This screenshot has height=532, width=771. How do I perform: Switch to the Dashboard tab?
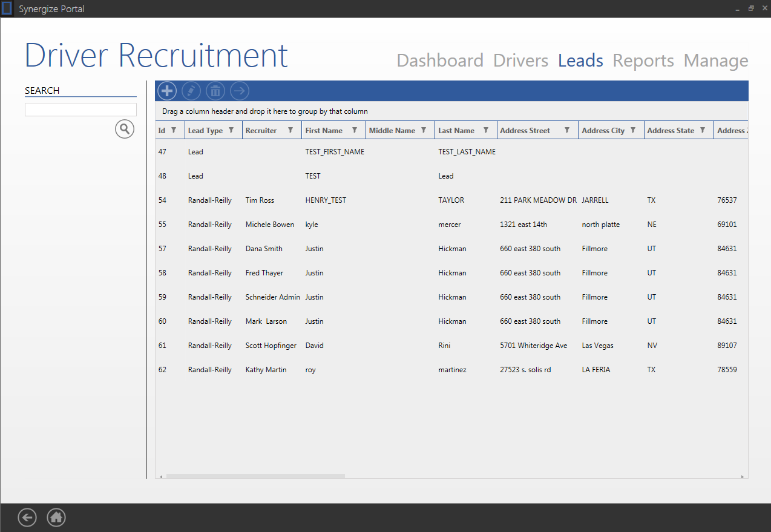point(440,61)
